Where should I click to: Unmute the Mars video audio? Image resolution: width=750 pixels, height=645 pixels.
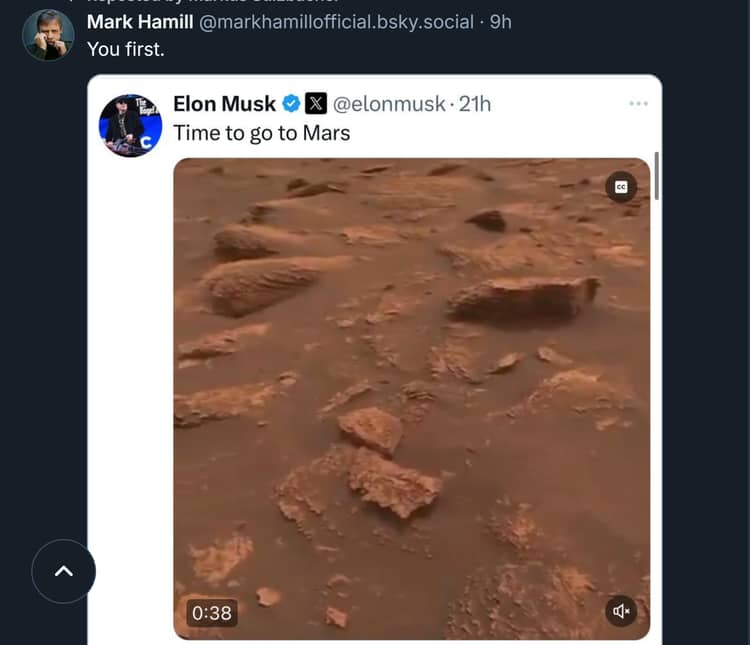click(621, 611)
